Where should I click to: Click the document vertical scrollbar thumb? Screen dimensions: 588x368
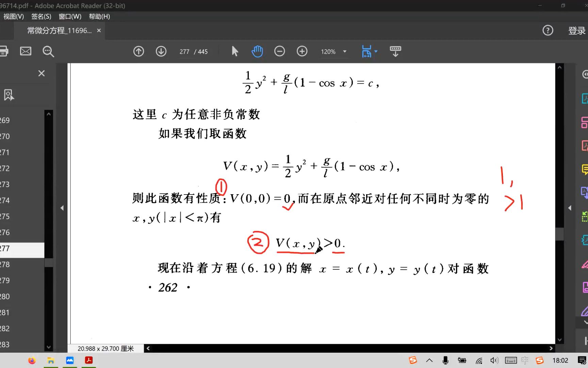click(x=559, y=234)
